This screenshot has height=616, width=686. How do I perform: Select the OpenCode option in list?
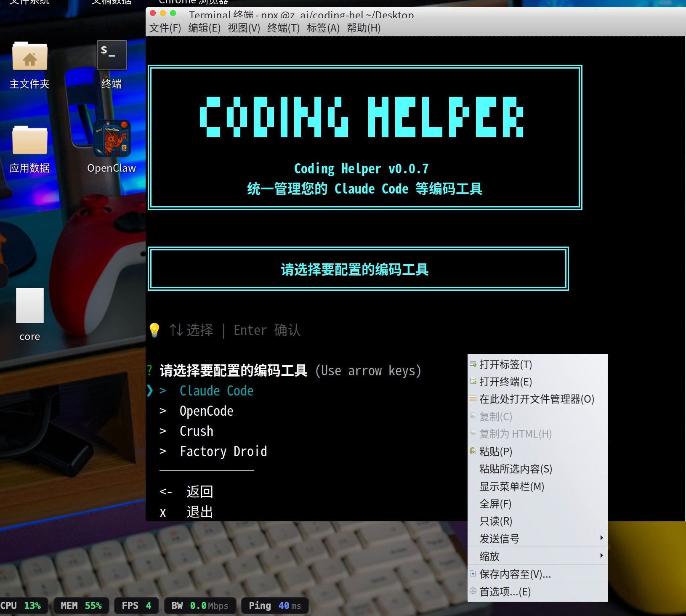coord(206,411)
